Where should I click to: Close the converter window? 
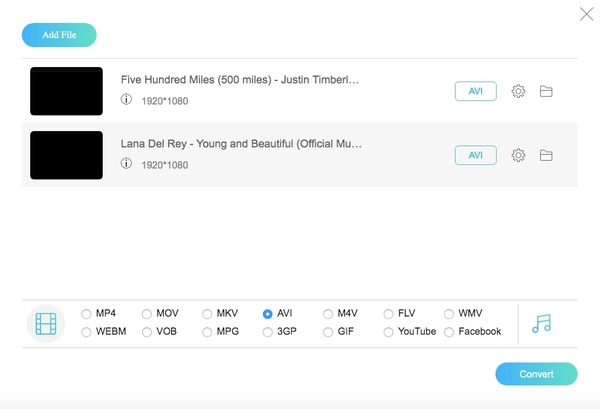click(x=586, y=14)
